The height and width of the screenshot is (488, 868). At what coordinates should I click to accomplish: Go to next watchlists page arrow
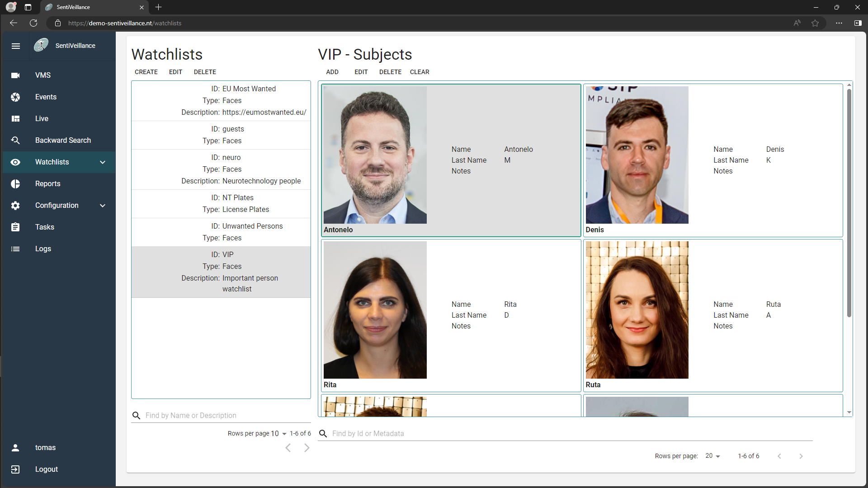coord(307,448)
